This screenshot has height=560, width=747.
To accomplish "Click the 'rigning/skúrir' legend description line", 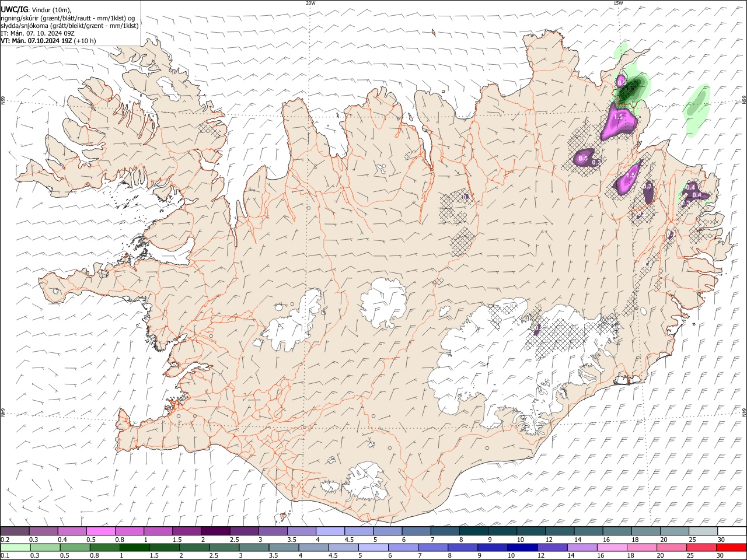I will [68, 18].
